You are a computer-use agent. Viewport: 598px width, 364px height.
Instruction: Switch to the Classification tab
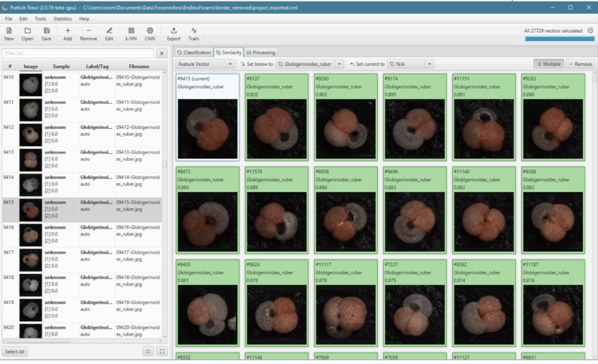[194, 52]
